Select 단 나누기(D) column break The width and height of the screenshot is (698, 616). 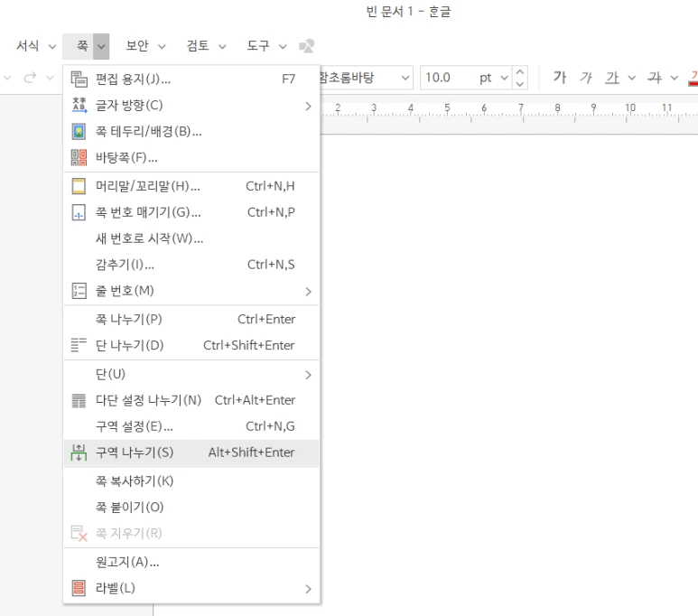(191, 345)
